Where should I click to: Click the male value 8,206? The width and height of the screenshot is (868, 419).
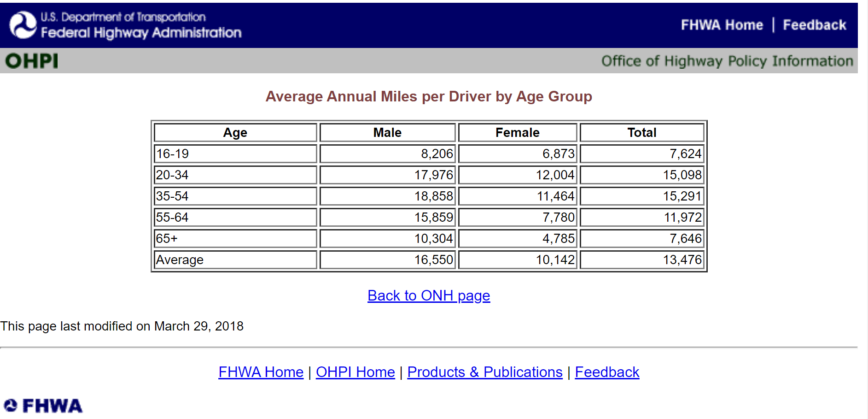(x=437, y=153)
